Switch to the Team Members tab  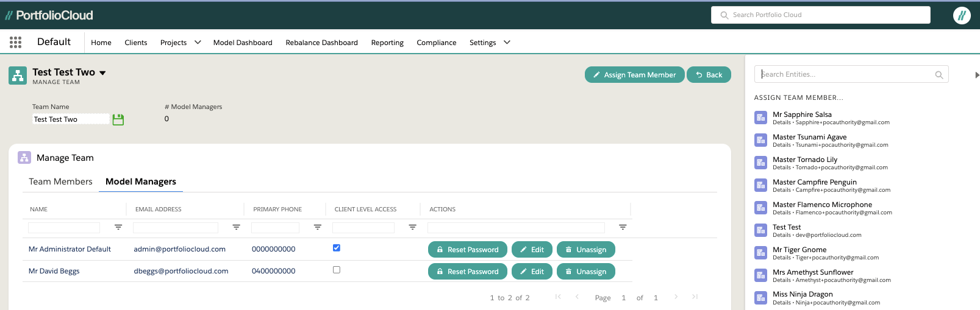61,181
